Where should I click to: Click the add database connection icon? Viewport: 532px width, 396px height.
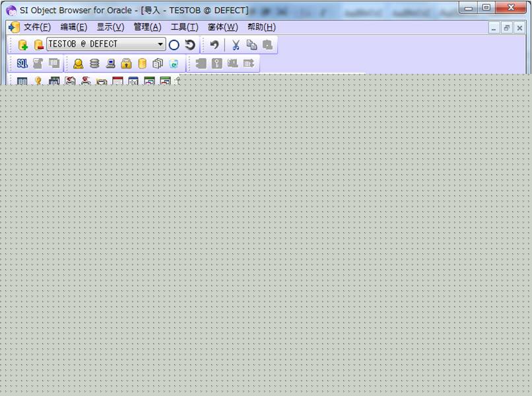click(x=22, y=45)
